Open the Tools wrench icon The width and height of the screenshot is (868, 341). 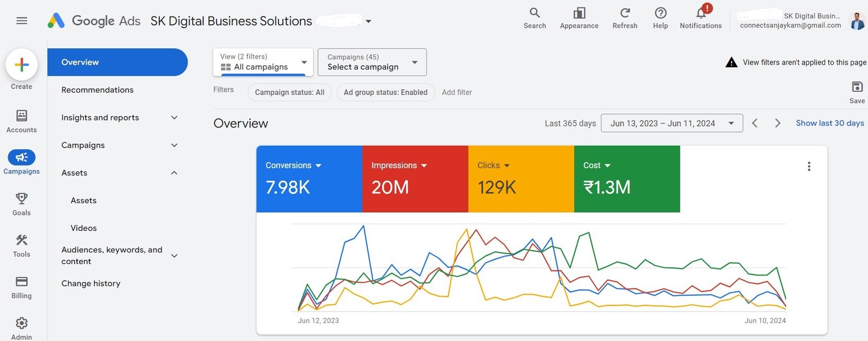(x=22, y=240)
